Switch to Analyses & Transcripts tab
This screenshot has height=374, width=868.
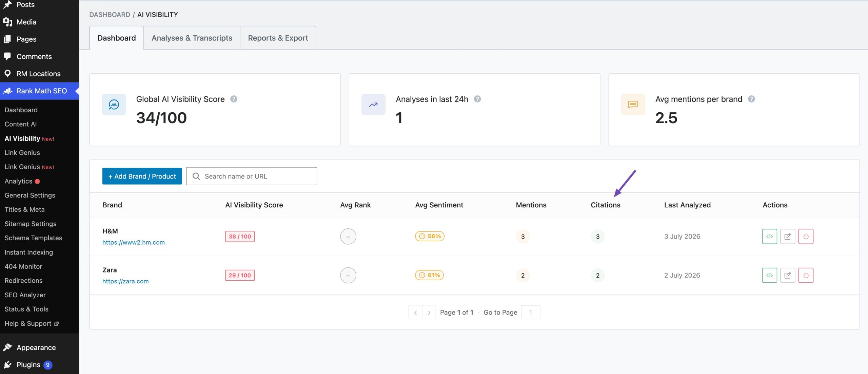coord(192,38)
